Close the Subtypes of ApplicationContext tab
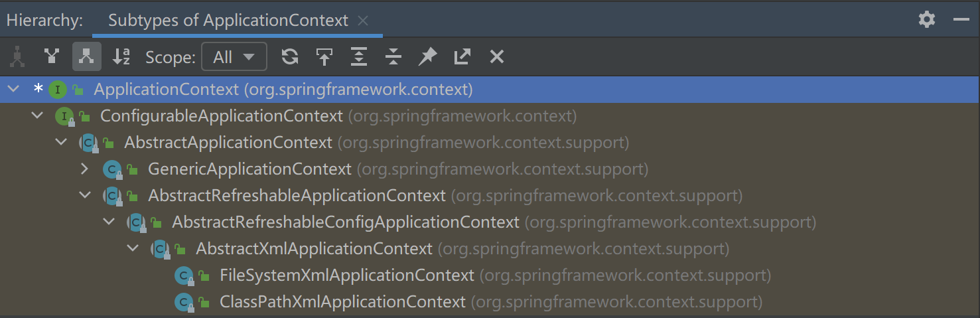 [363, 21]
